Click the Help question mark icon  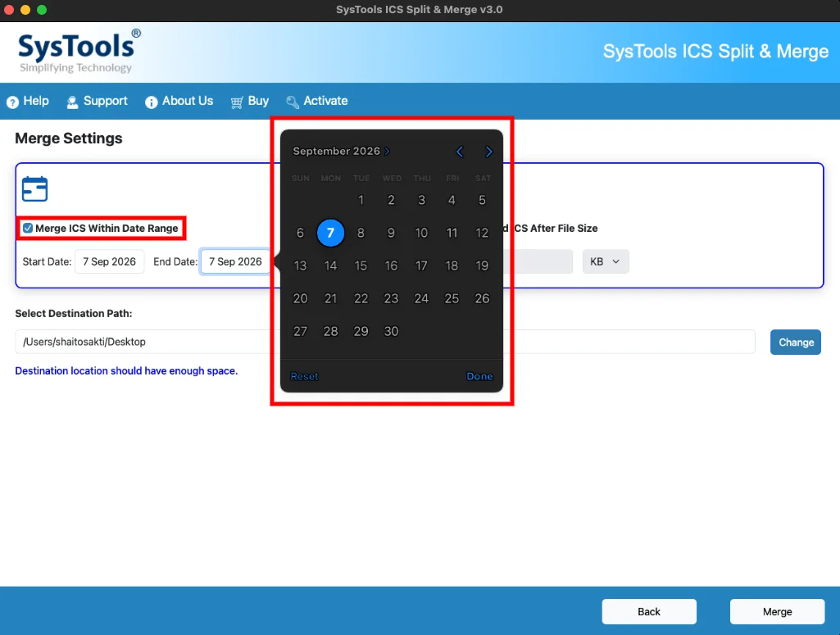click(12, 102)
